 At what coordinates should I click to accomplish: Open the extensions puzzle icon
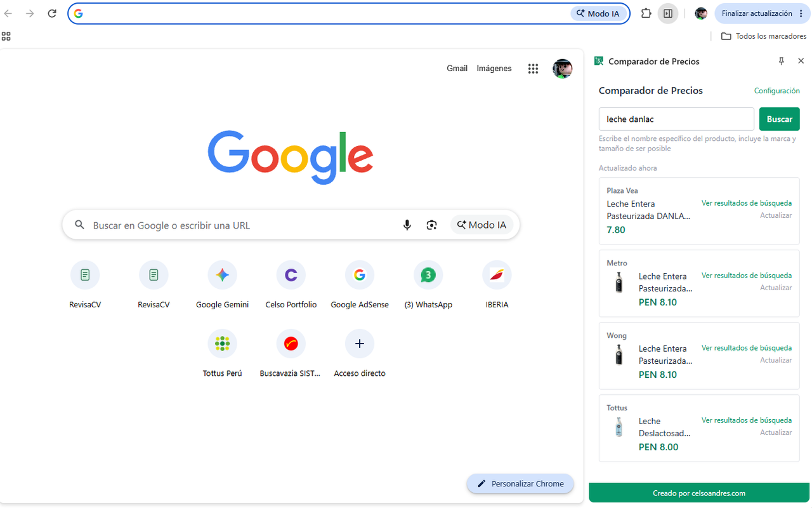646,13
